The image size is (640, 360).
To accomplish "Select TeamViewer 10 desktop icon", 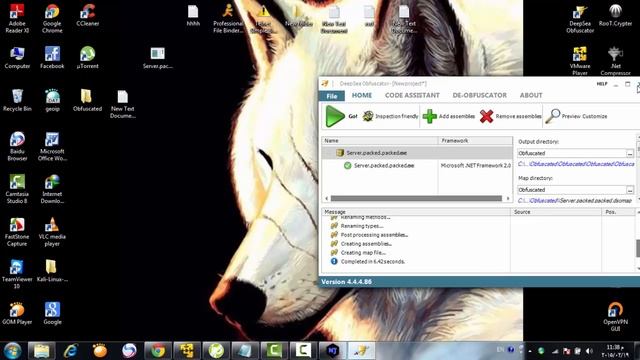I will pos(17,274).
